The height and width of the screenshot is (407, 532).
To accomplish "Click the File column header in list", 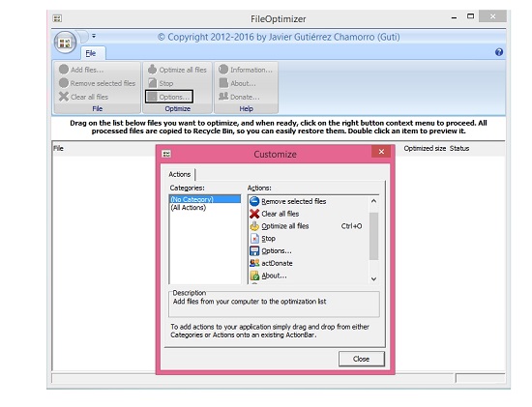I will click(58, 148).
